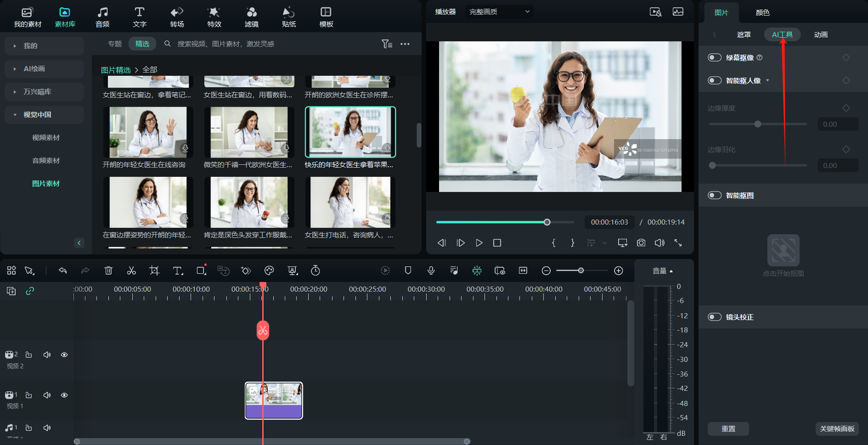Click the delete trash icon in timeline toolbar
The width and height of the screenshot is (868, 445).
tap(108, 270)
